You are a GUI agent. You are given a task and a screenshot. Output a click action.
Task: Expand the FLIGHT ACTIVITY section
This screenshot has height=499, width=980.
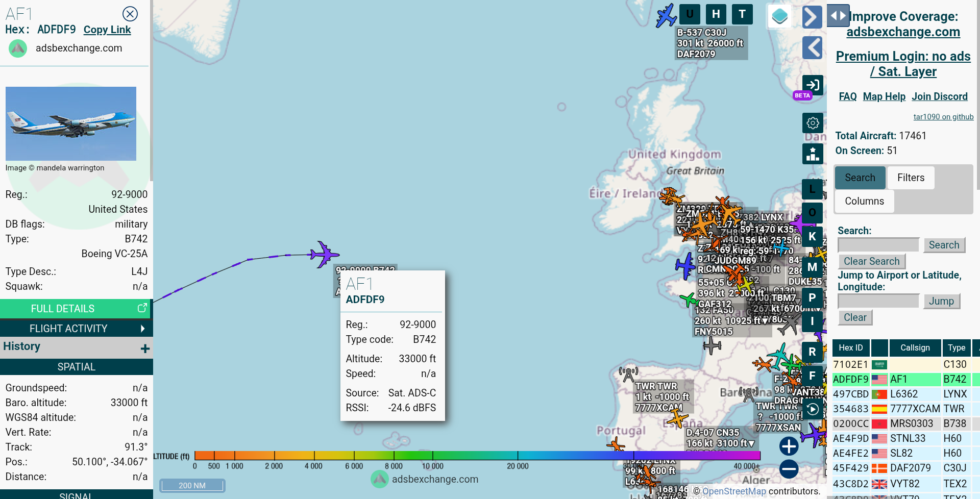click(77, 329)
